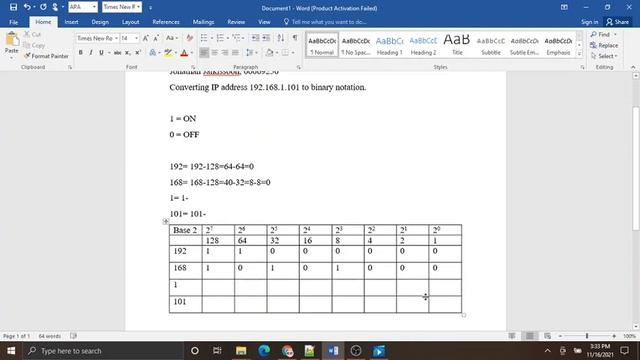The height and width of the screenshot is (360, 640).
Task: Click Find in Editing group
Action: click(x=600, y=35)
